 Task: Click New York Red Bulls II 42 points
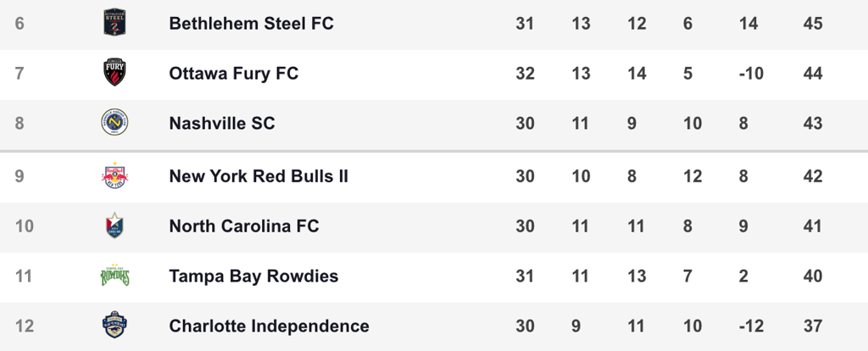point(813,176)
